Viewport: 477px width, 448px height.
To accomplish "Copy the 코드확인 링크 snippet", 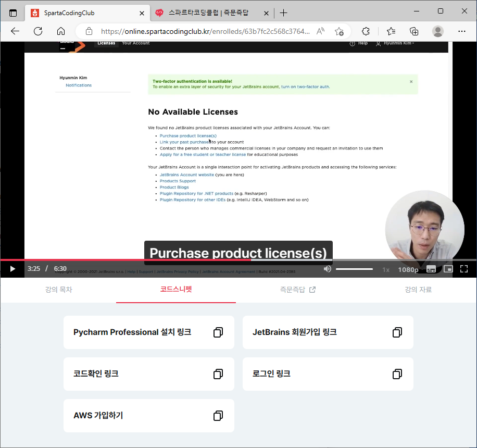I will 218,374.
